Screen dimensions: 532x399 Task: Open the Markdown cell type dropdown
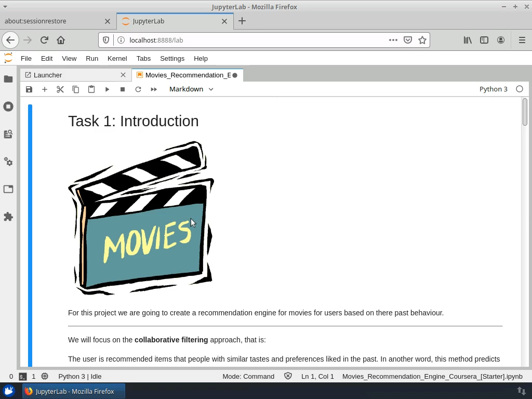click(x=191, y=89)
